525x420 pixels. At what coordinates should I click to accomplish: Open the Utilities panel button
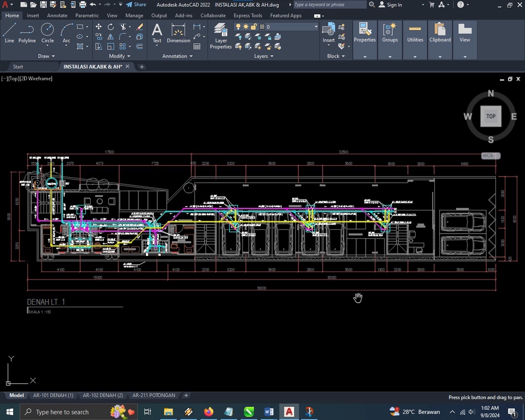pyautogui.click(x=415, y=33)
